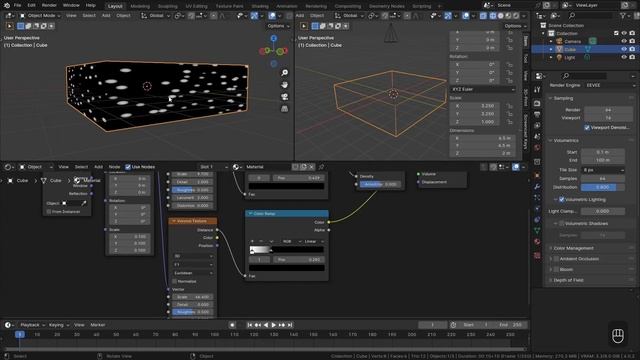Open the XYZ Euler rotation mode dropdown

tap(482, 89)
